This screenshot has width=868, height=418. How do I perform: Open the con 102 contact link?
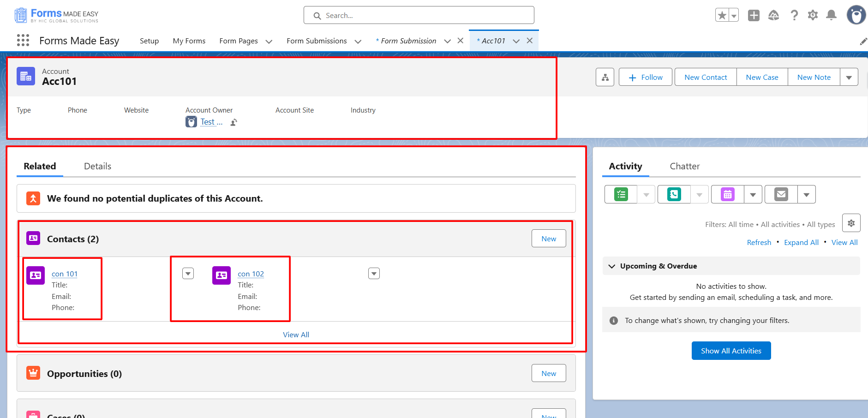251,274
